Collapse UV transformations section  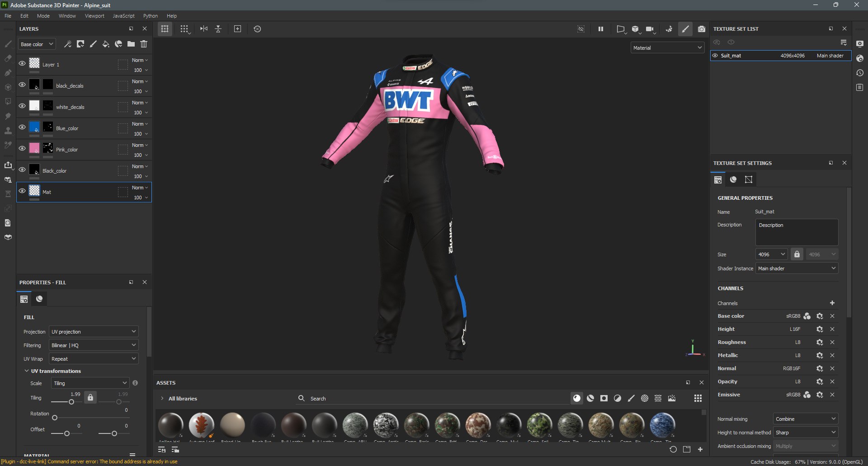(x=27, y=371)
